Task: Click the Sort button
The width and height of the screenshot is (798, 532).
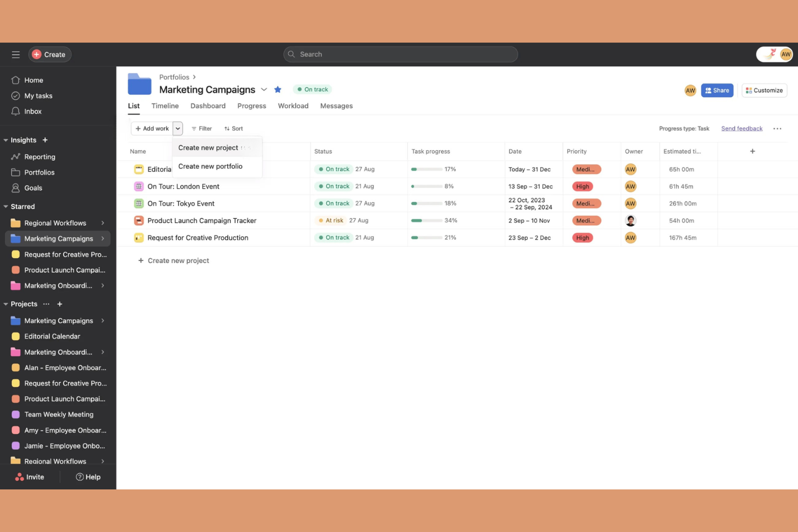Action: tap(233, 129)
